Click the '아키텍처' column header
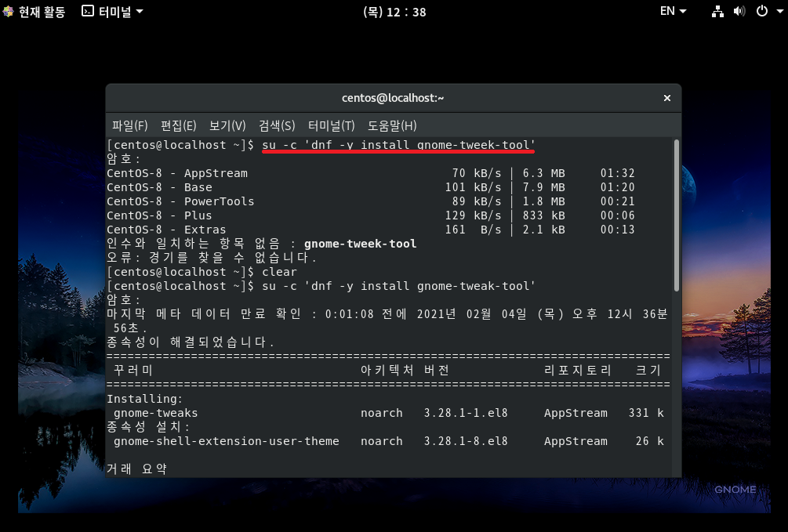 (387, 371)
